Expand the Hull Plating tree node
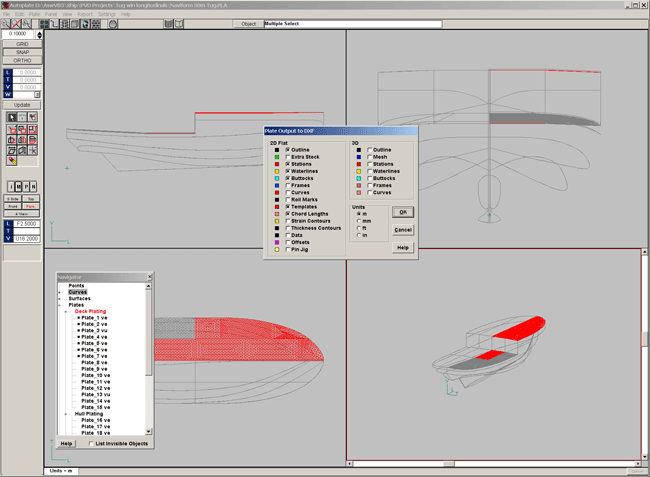The image size is (650, 477). coord(65,414)
